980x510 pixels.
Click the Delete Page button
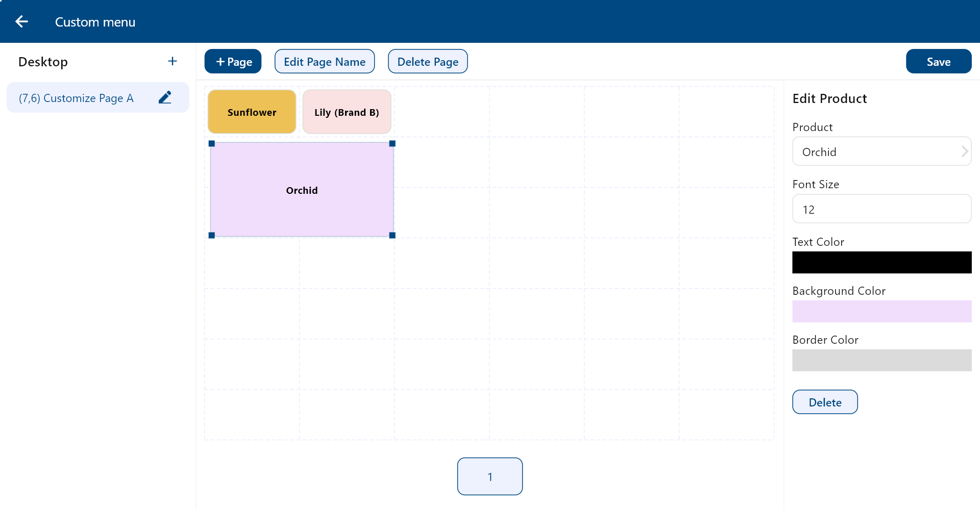point(428,61)
